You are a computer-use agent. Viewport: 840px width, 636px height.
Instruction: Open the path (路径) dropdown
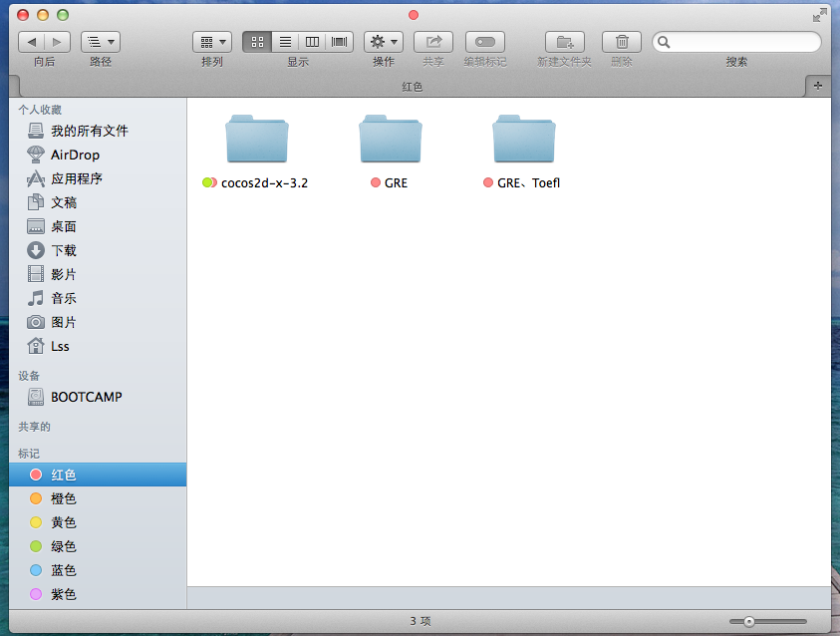click(101, 42)
